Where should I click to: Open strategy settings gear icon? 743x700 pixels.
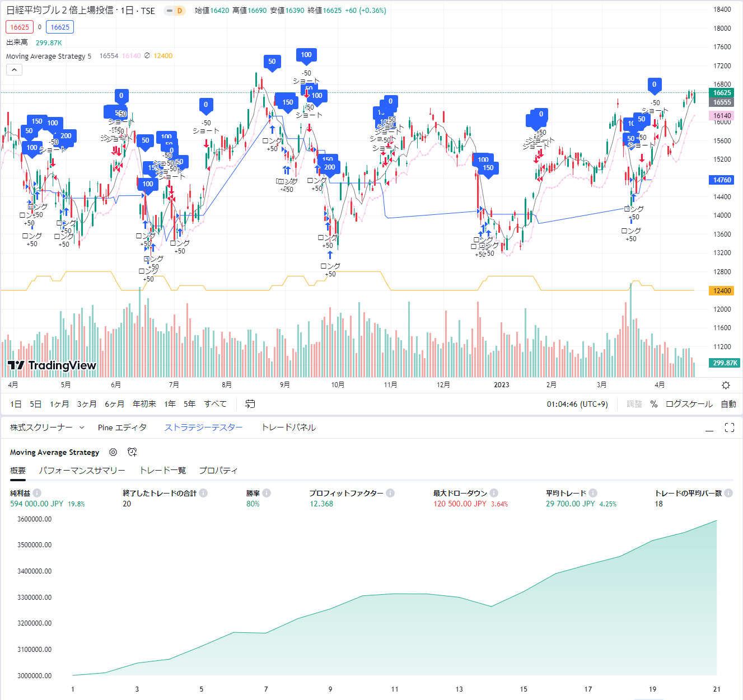tap(113, 452)
